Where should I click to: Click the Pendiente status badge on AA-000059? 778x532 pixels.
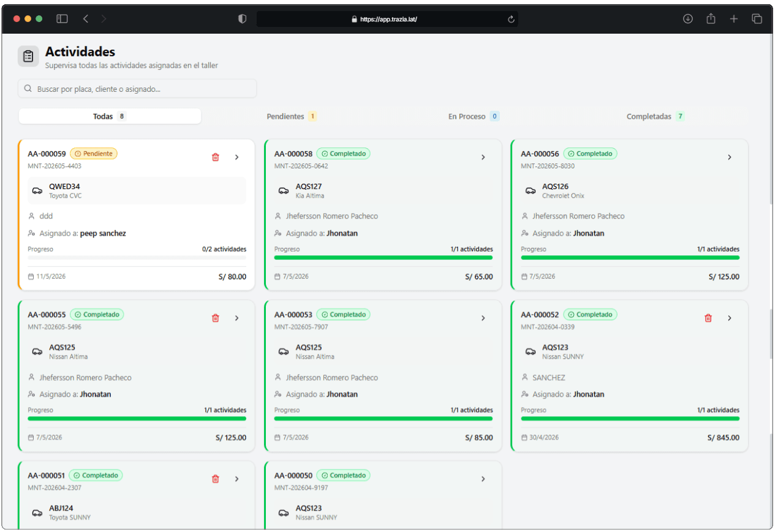click(94, 154)
